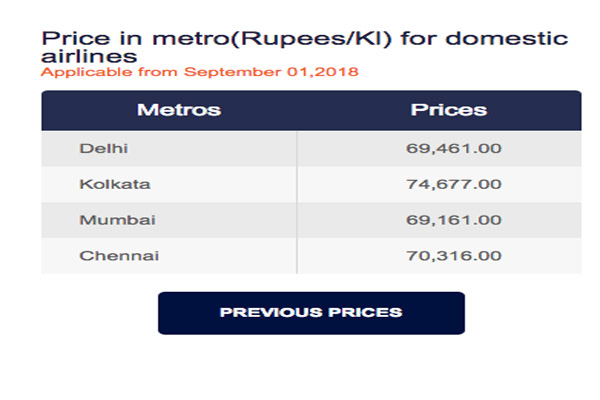Click the word airlines in heading
The height and width of the screenshot is (400, 600).
coord(89,57)
